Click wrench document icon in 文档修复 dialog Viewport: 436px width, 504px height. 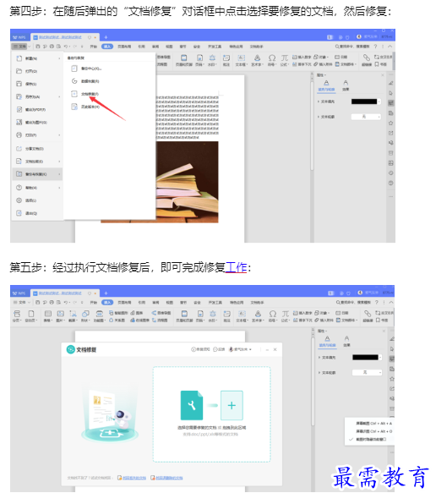(192, 405)
